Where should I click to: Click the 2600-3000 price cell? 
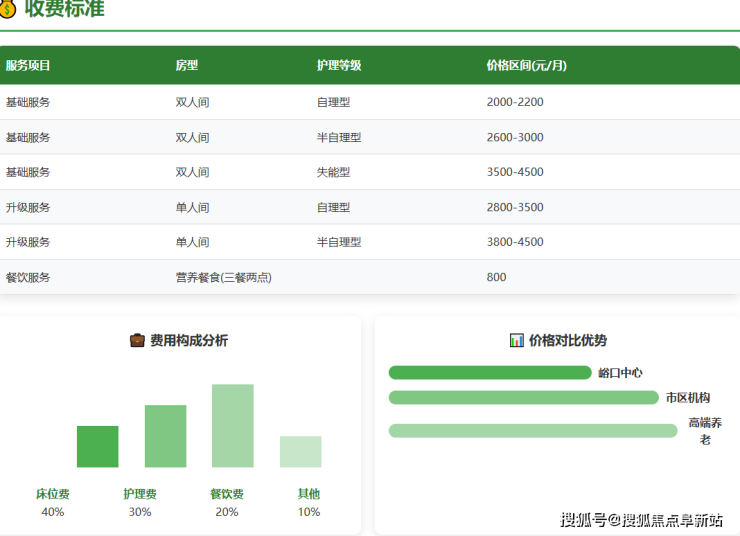click(515, 137)
